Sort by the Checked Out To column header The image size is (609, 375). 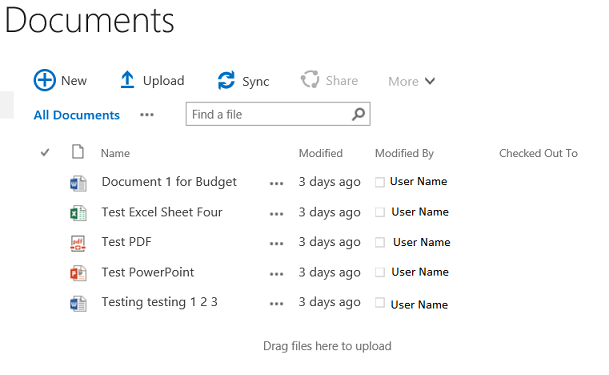[538, 153]
